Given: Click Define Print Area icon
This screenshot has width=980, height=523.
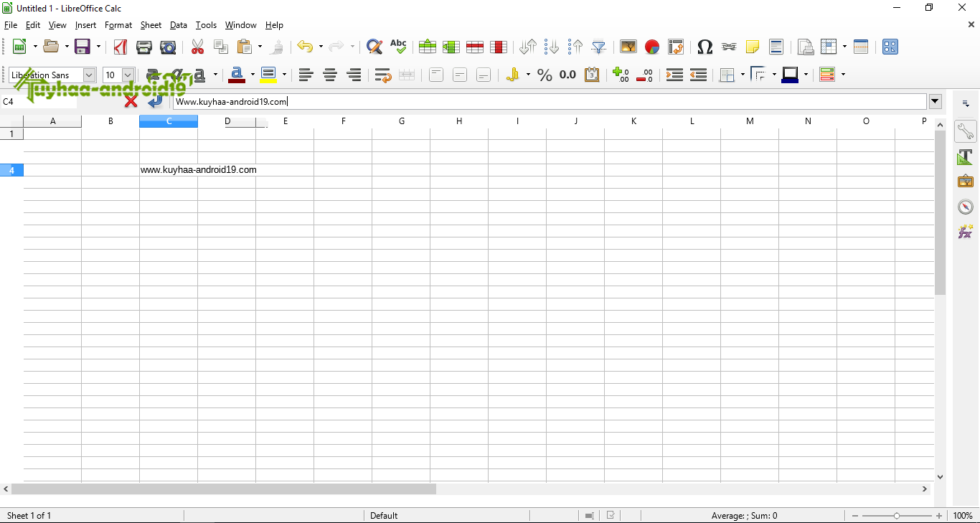Looking at the screenshot, I should pos(806,47).
